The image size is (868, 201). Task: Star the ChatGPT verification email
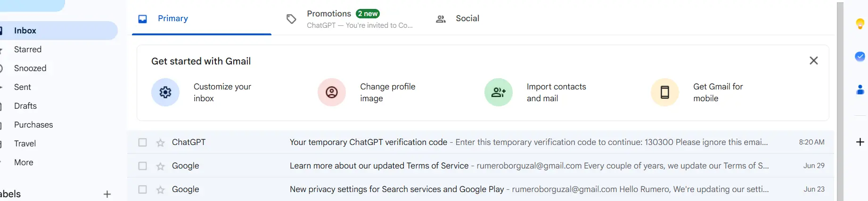pyautogui.click(x=161, y=143)
